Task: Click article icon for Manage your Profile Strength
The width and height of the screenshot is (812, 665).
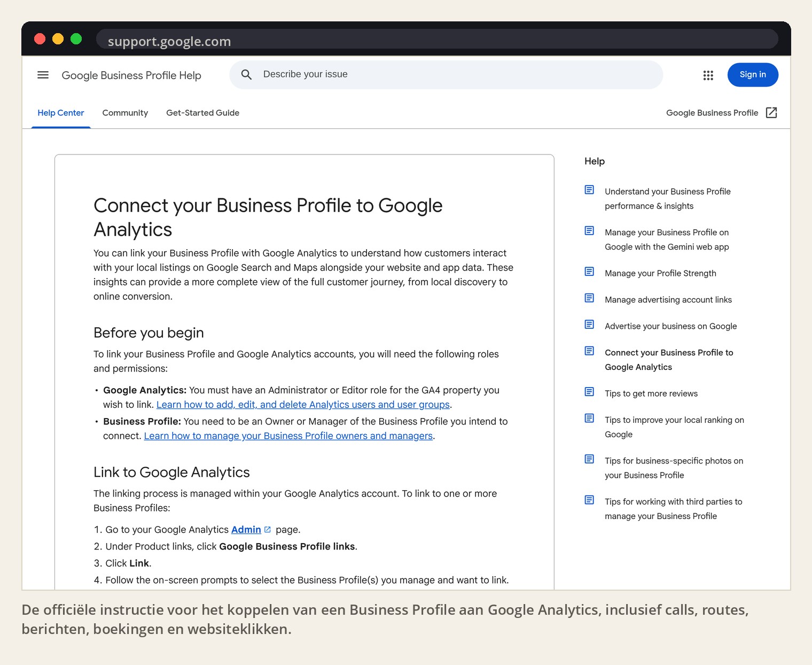Action: tap(589, 272)
